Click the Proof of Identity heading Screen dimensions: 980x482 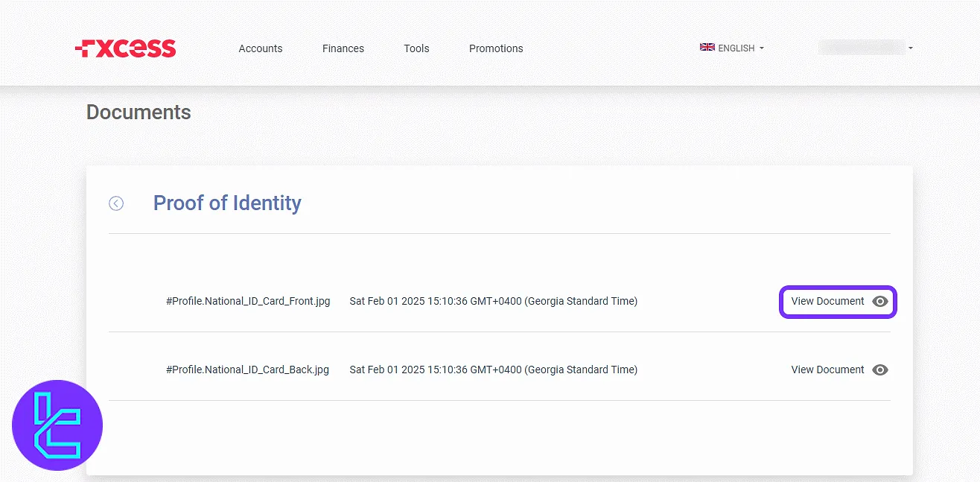[x=227, y=203]
